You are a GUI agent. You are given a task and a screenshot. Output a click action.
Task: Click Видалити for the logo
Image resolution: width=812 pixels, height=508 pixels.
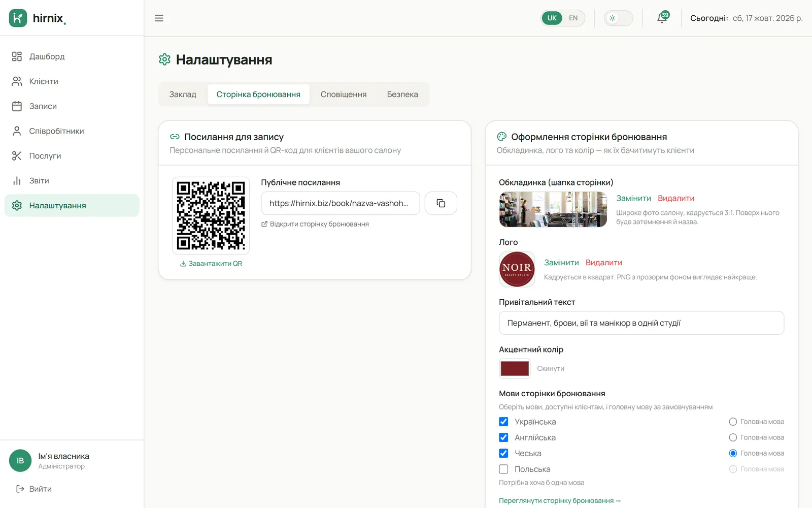(x=604, y=263)
